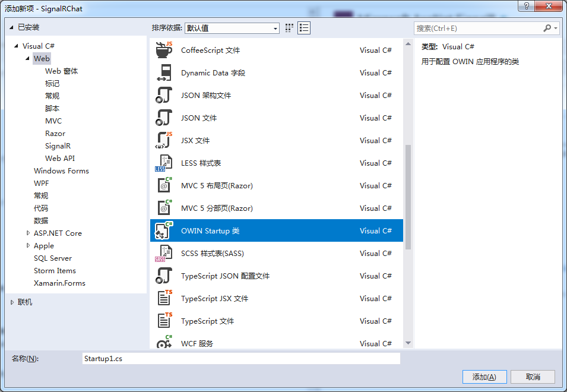Click the CoffeeScript file coffee cup icon
567x392 pixels.
164,50
